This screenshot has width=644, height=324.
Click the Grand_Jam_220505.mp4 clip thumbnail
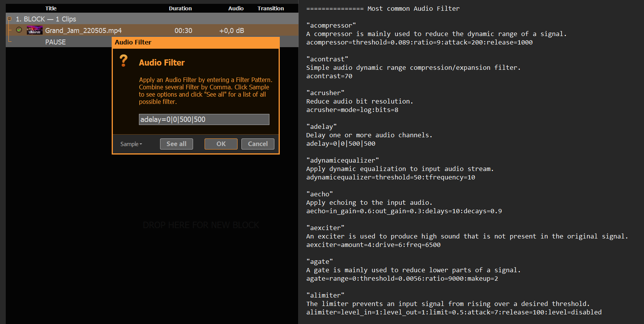pos(35,30)
